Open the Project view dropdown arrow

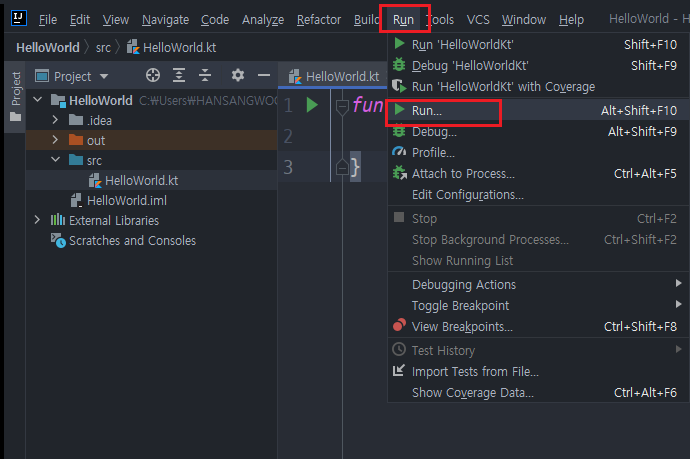pos(104,77)
